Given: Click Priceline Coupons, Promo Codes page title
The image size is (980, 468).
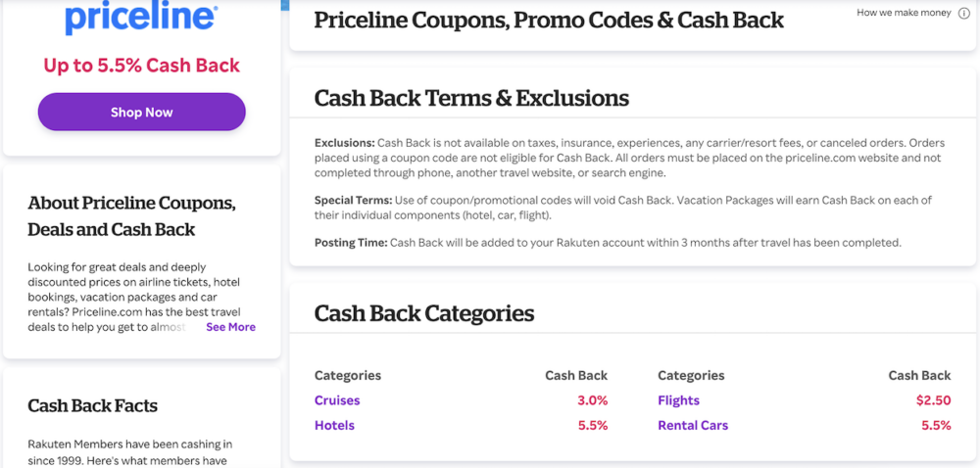Looking at the screenshot, I should point(549,20).
